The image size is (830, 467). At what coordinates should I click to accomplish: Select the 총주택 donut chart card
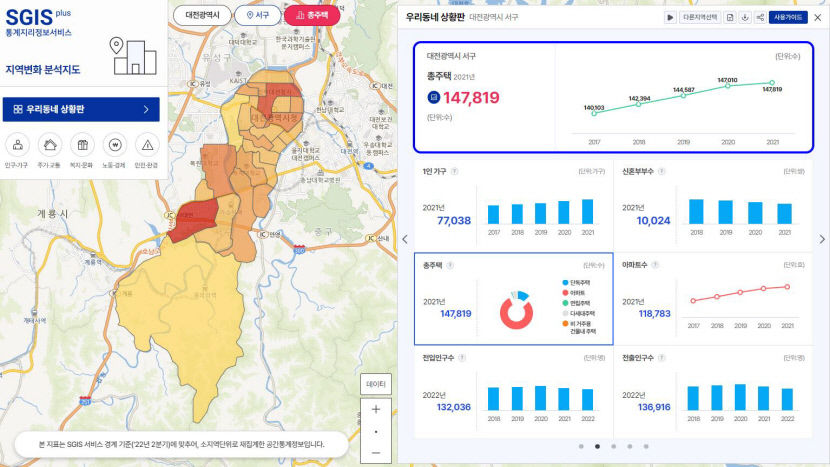(x=513, y=299)
